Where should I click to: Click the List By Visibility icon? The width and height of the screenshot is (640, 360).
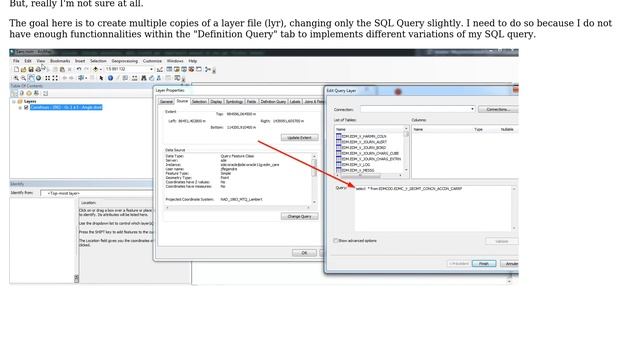tap(29, 93)
